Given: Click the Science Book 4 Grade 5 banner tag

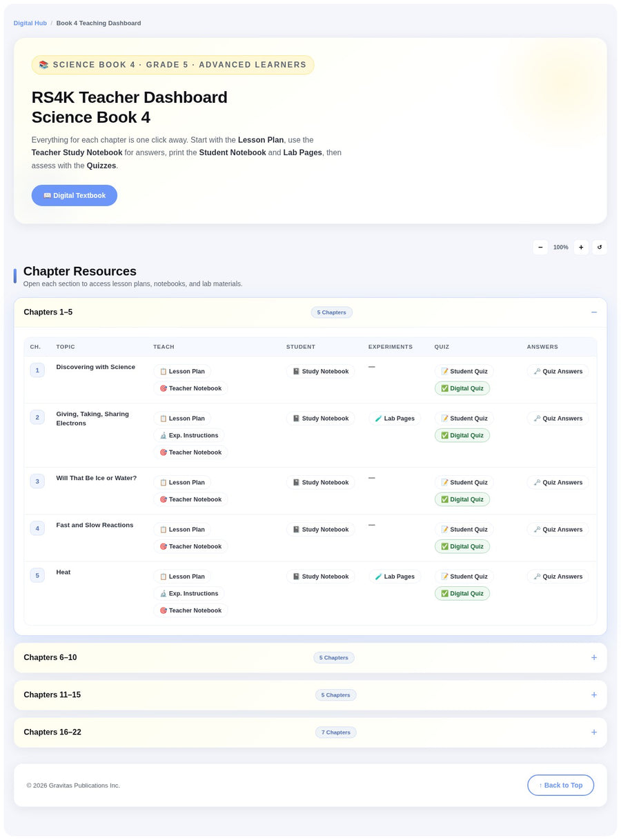Looking at the screenshot, I should coord(172,65).
